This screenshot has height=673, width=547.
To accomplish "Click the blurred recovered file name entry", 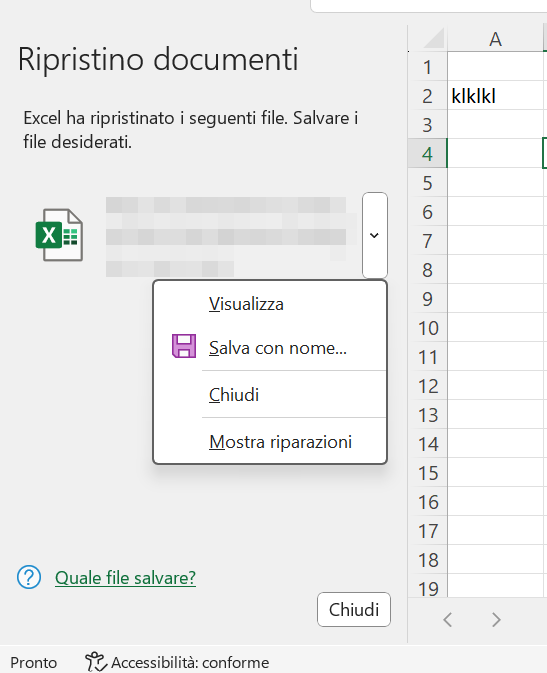I will (231, 236).
